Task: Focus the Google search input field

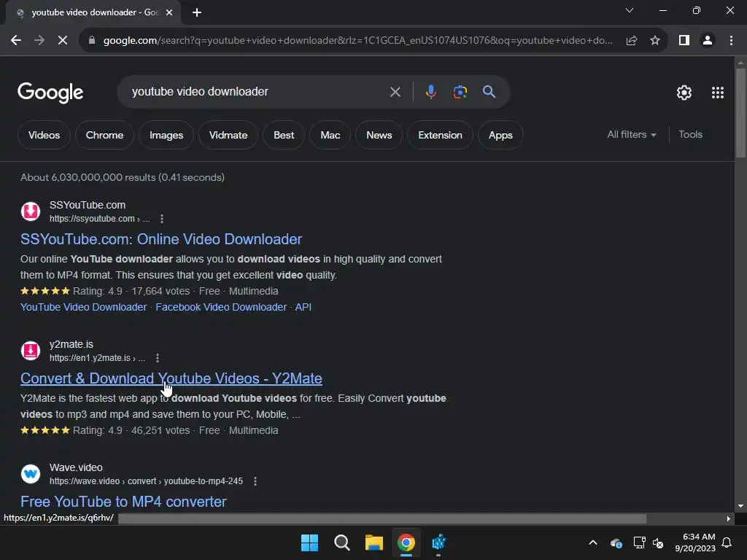Action: pyautogui.click(x=258, y=92)
